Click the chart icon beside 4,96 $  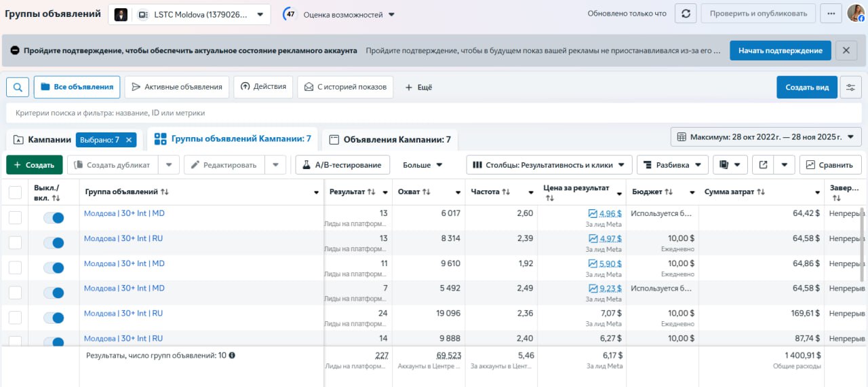coord(593,213)
